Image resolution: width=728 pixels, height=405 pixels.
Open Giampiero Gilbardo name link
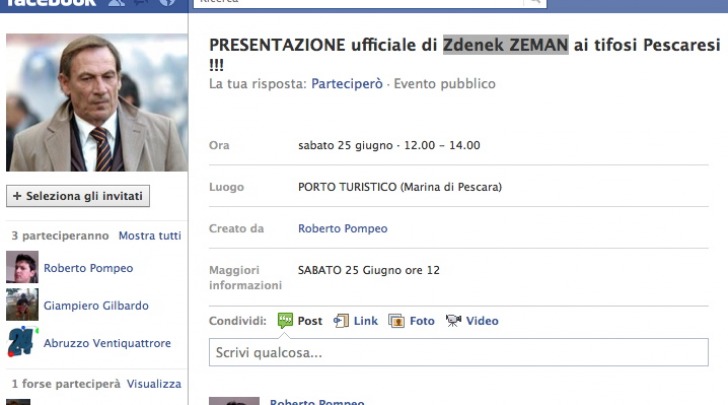[x=96, y=306]
